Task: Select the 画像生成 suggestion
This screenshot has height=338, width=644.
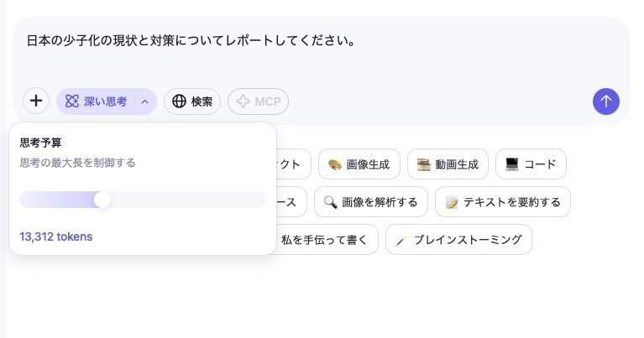Action: 359,164
